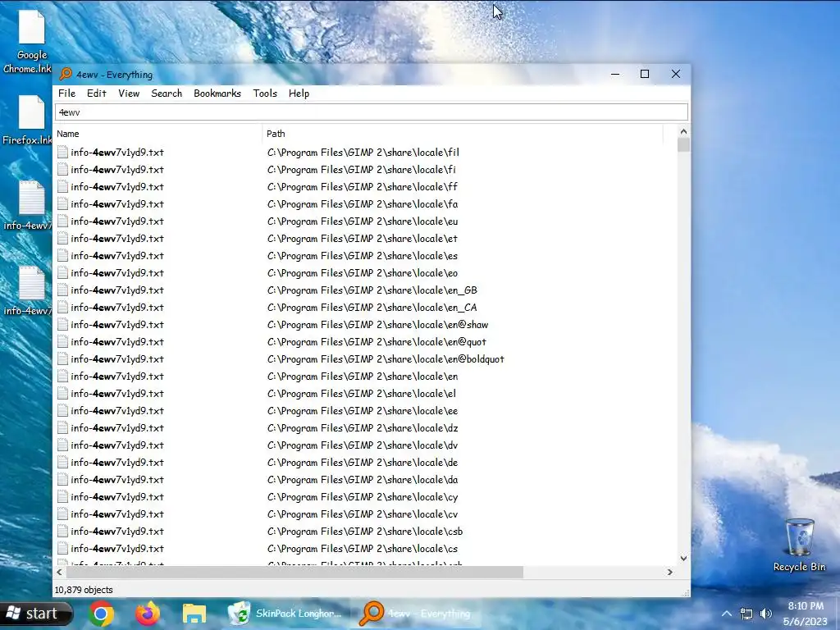Click the vertical scrollbar thumb
This screenshot has width=840, height=630.
683,145
